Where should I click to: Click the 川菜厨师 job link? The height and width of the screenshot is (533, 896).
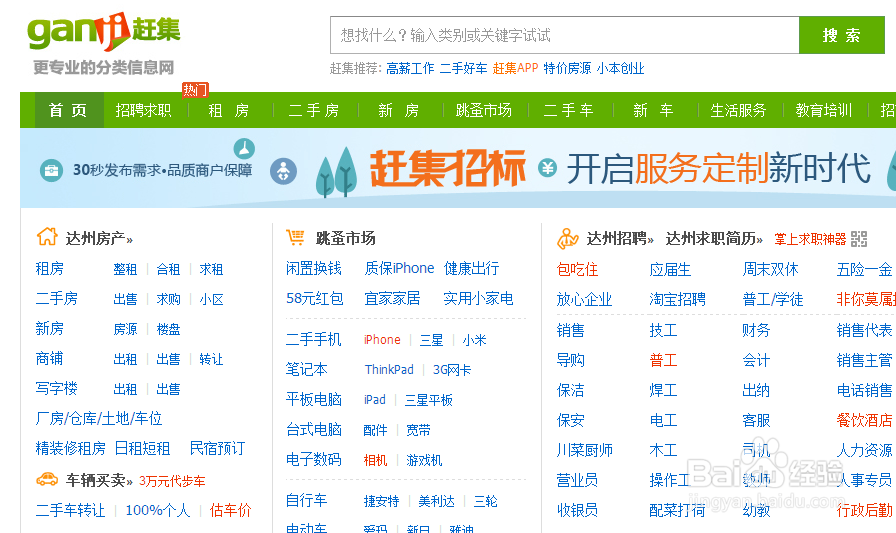coord(585,450)
